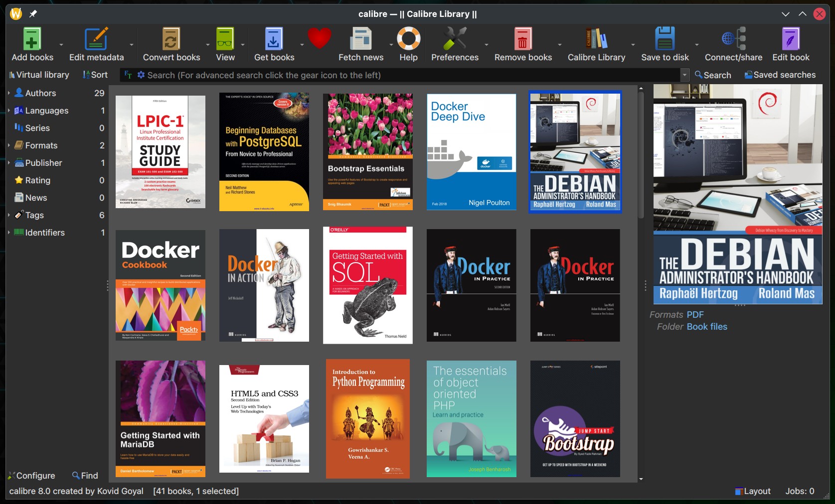Screen dimensions: 835x504
Task: Open the Add books dropdown arrow
Action: [x=61, y=45]
